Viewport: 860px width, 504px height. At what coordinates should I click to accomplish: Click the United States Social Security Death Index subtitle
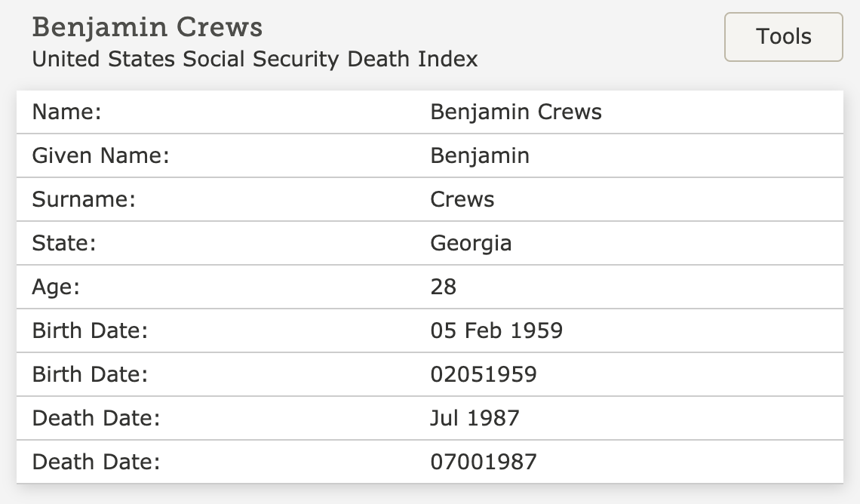(x=255, y=59)
